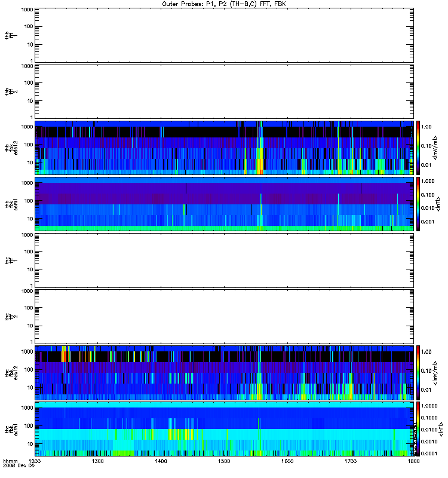Click the plot title "Outer Probes: P1, P2 (TH-B,C) FFT, FBK"
The width and height of the screenshot is (448, 478).
point(224,4)
